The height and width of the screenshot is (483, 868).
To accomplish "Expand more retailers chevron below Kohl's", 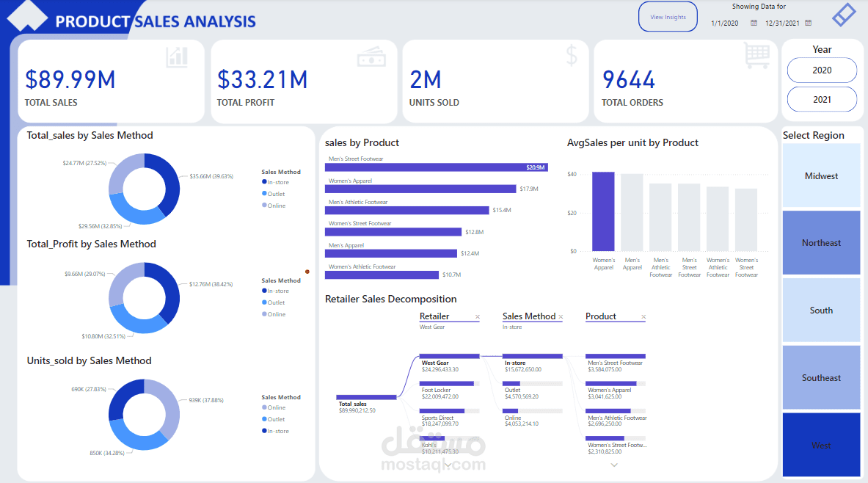I will [x=448, y=465].
